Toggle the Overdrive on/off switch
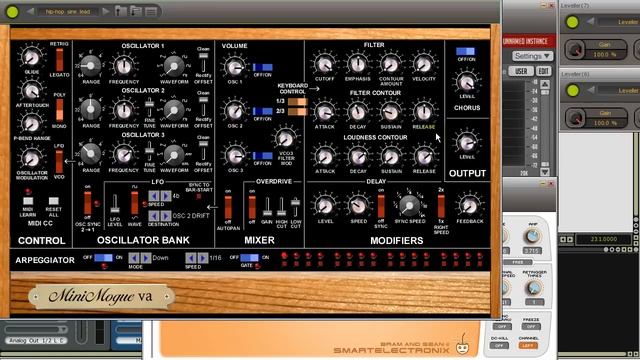 pos(252,207)
